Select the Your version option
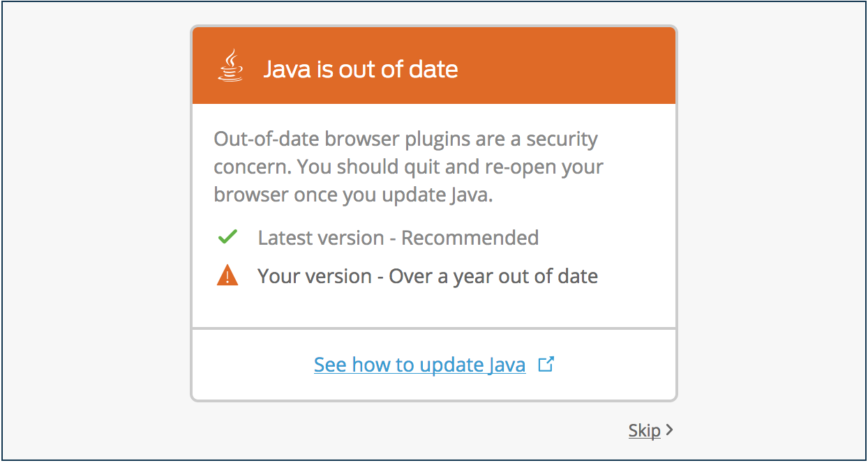Screen dimensions: 868x463 coord(427,275)
